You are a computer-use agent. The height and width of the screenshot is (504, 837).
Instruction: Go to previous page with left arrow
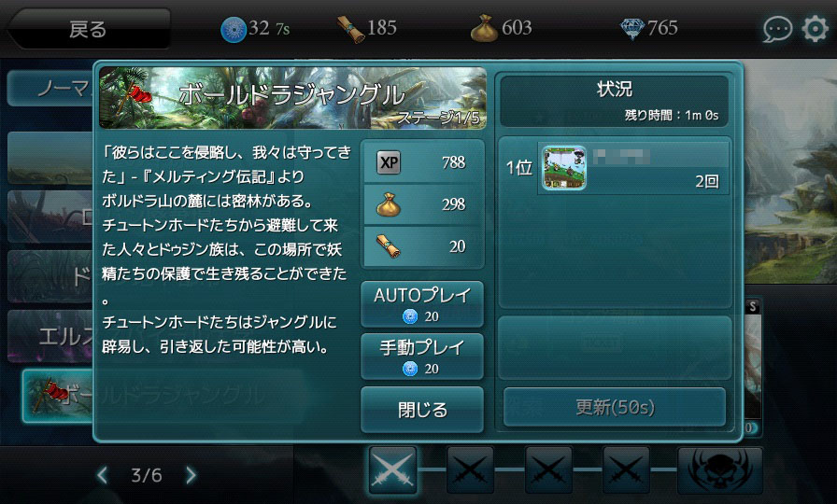[103, 475]
